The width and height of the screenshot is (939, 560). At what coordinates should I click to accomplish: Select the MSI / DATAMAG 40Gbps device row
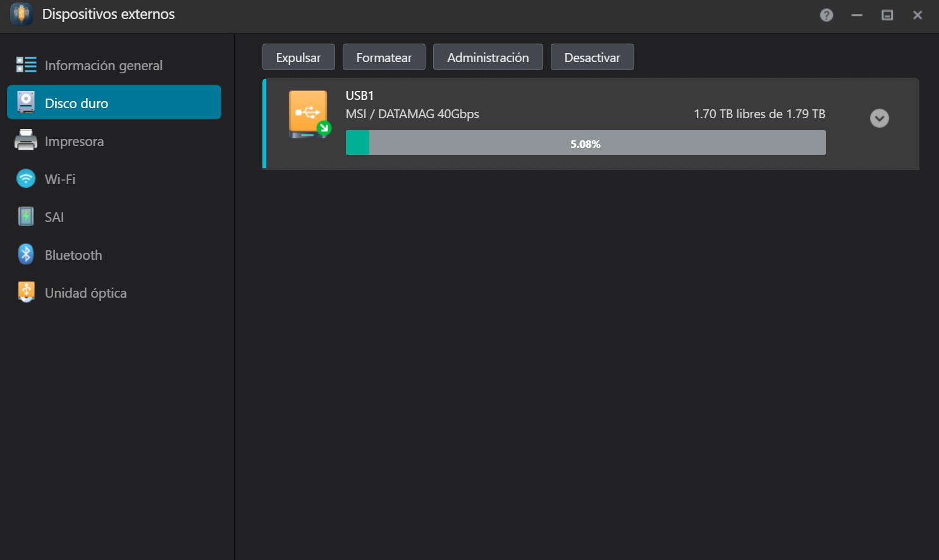tap(591, 124)
